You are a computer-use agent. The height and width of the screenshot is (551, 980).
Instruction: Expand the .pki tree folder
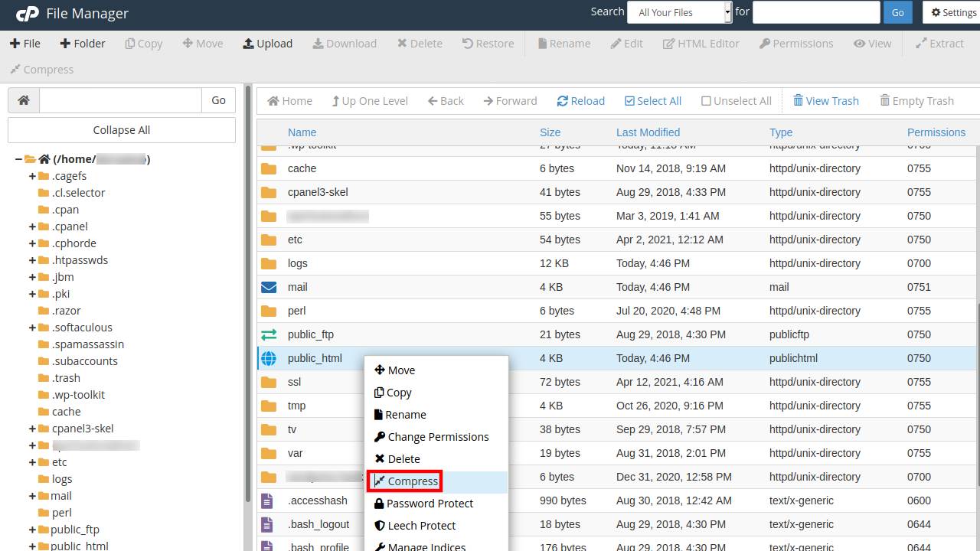tap(32, 294)
